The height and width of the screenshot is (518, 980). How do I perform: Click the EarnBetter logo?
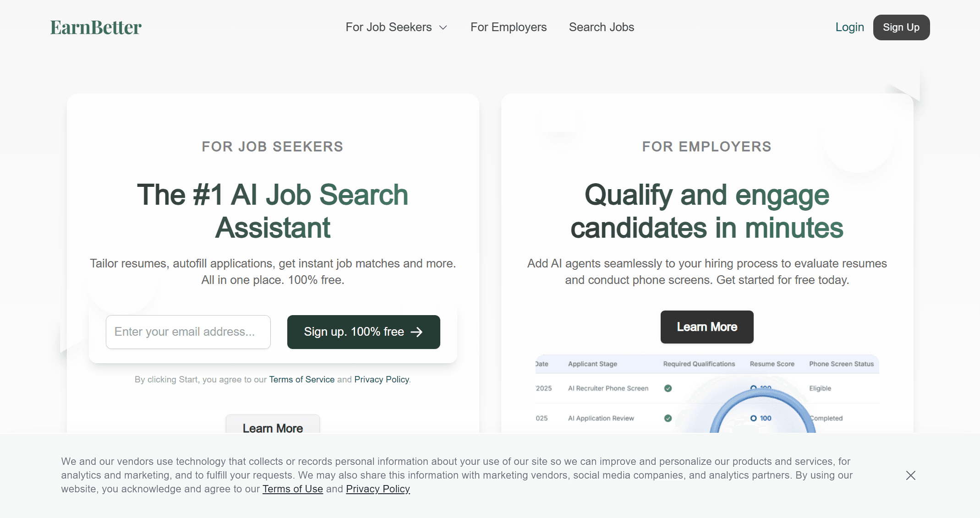coord(96,27)
